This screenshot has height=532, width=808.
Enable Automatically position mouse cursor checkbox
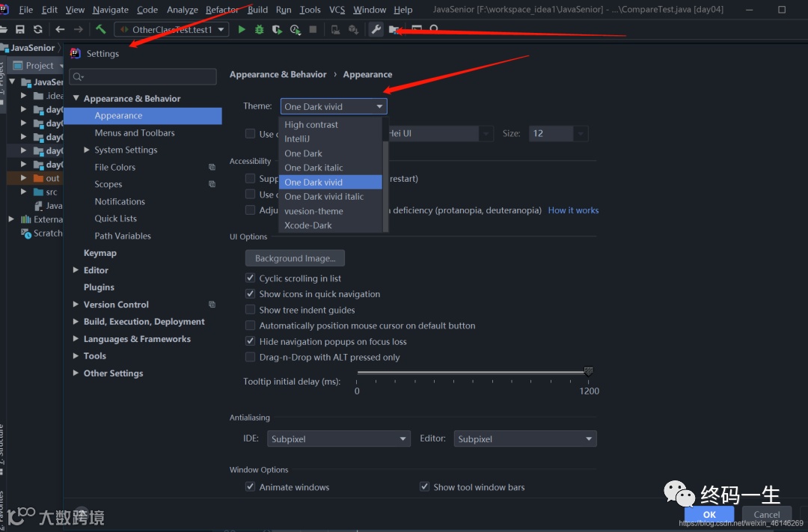click(x=251, y=325)
